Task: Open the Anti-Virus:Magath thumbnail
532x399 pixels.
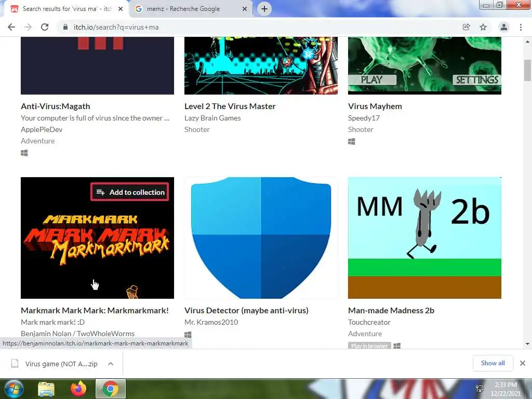Action: (x=97, y=65)
